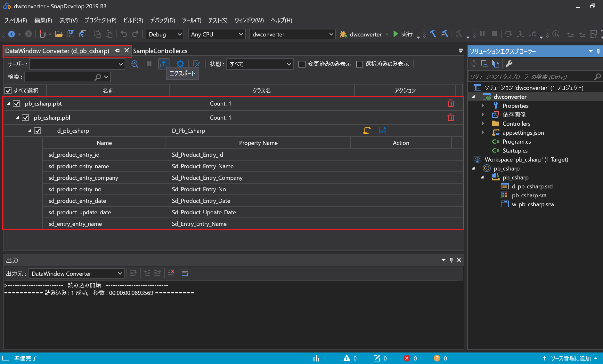
Task: Open the DataWindow Converter settings gear icon
Action: (181, 64)
